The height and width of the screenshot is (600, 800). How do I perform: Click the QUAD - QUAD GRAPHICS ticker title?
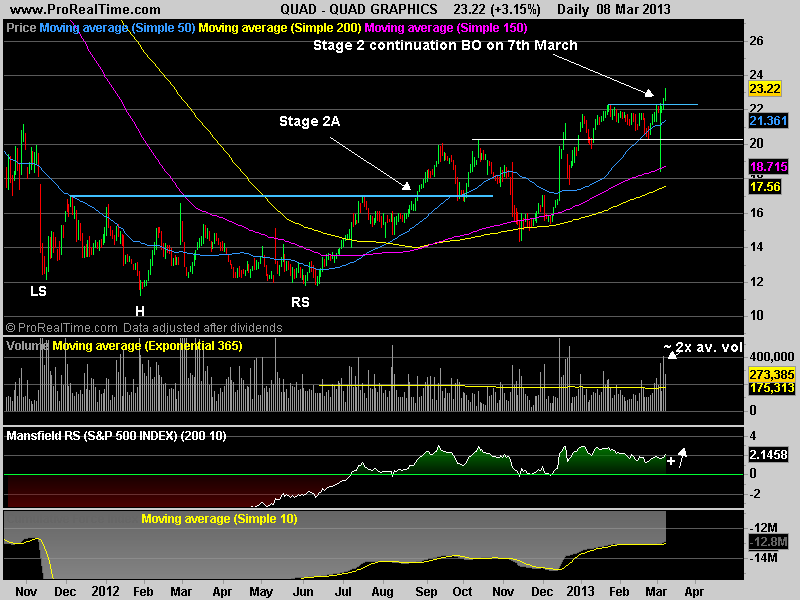pyautogui.click(x=359, y=9)
